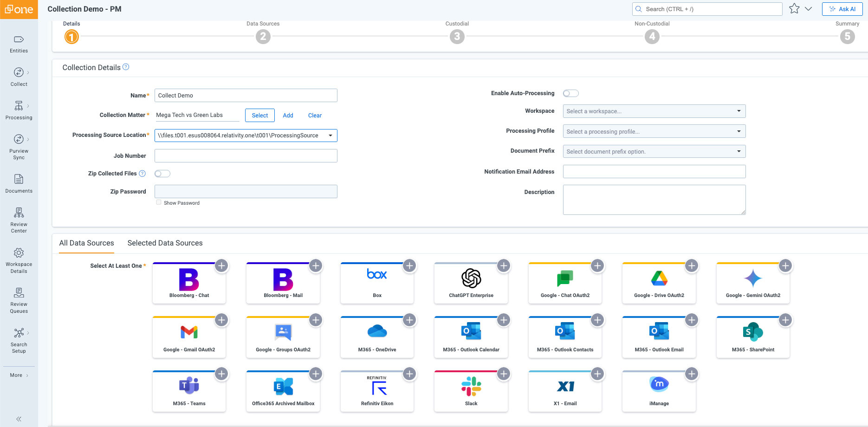Select the Google - Drive OAuth2 source

coord(659,283)
